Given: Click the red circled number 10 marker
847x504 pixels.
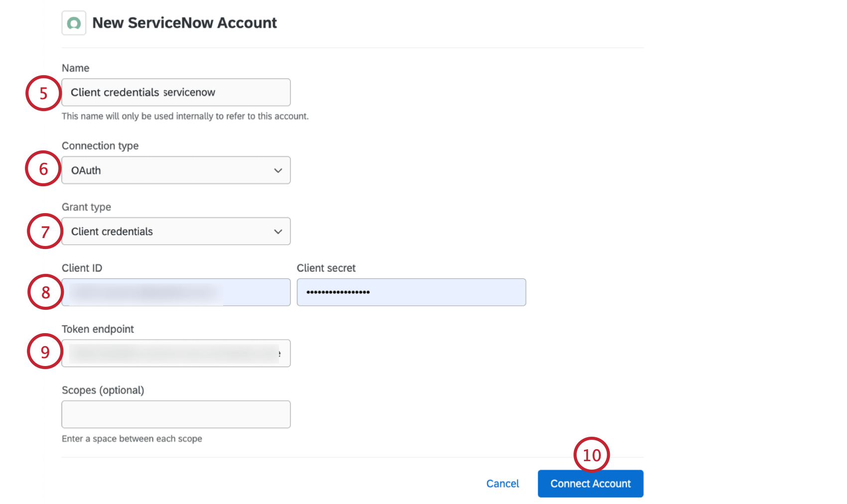Looking at the screenshot, I should 592,455.
